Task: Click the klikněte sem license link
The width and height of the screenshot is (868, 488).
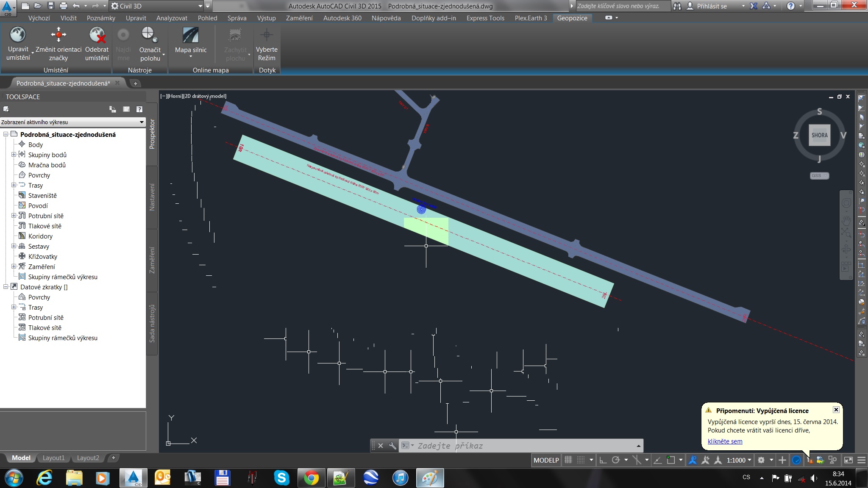Action: click(x=725, y=441)
